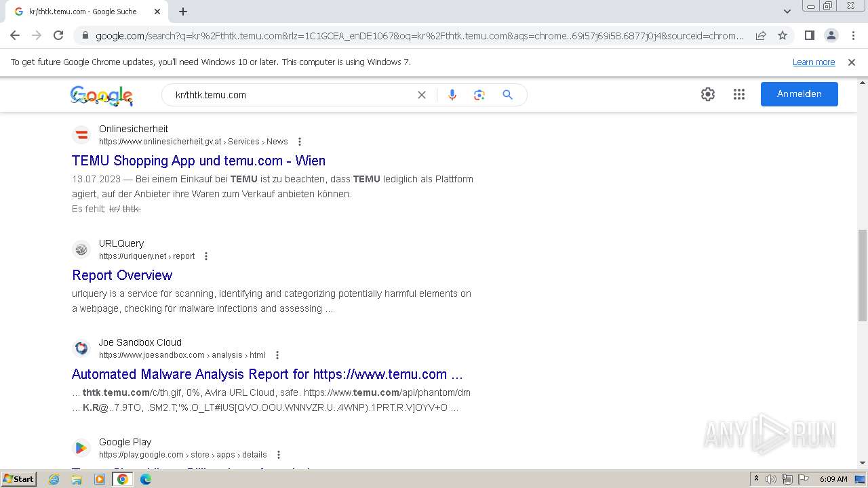Viewport: 868px width, 488px height.
Task: Open the network status tray icon
Action: click(787, 479)
